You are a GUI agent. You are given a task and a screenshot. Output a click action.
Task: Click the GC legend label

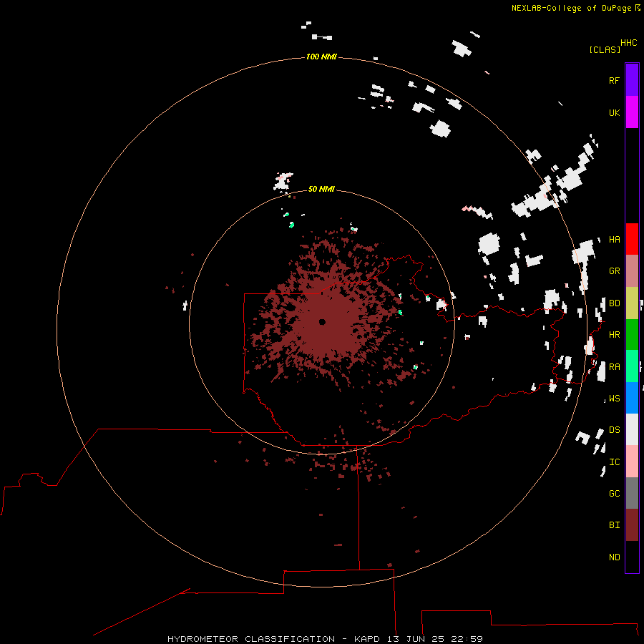click(614, 493)
